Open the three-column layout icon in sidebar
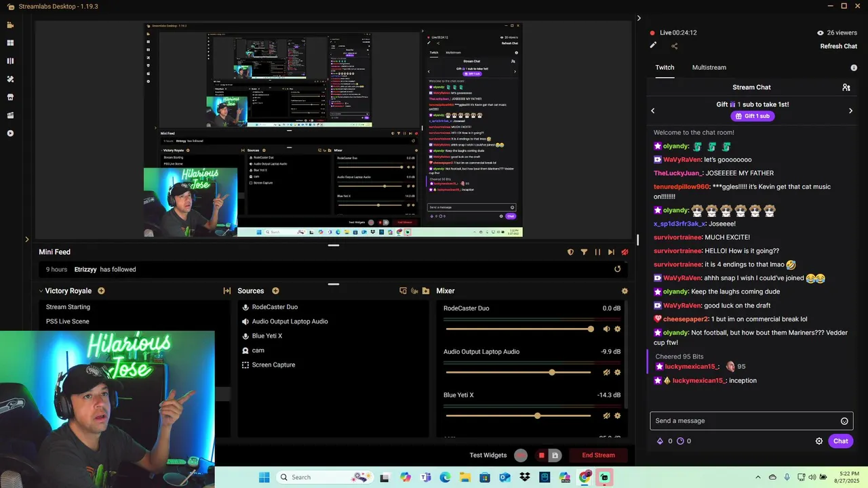 10,61
